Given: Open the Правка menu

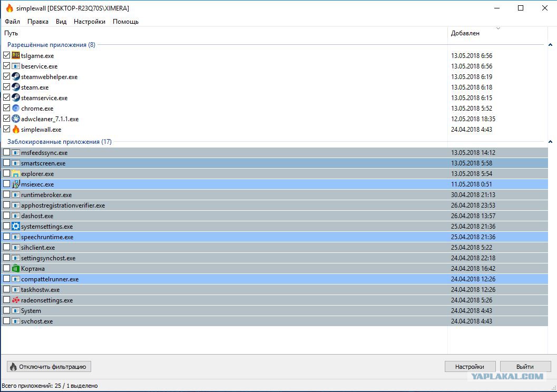Looking at the screenshot, I should [37, 21].
